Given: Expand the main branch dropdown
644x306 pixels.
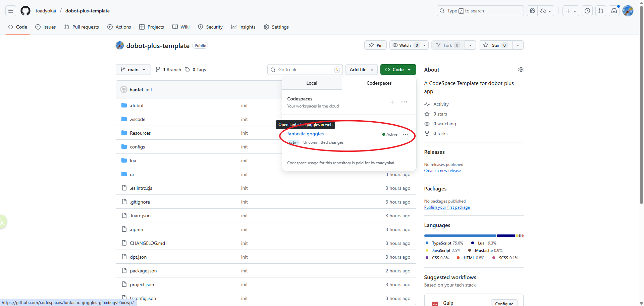Looking at the screenshot, I should click(133, 70).
